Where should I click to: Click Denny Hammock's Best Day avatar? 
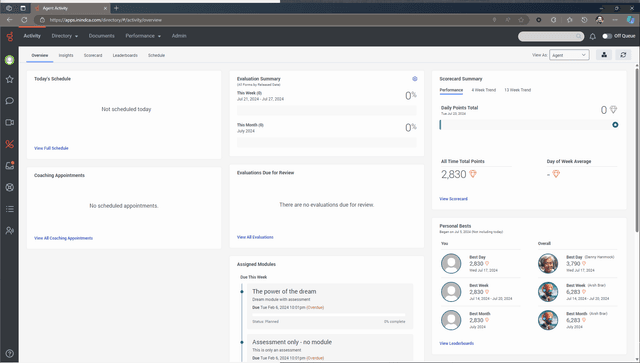[548, 264]
